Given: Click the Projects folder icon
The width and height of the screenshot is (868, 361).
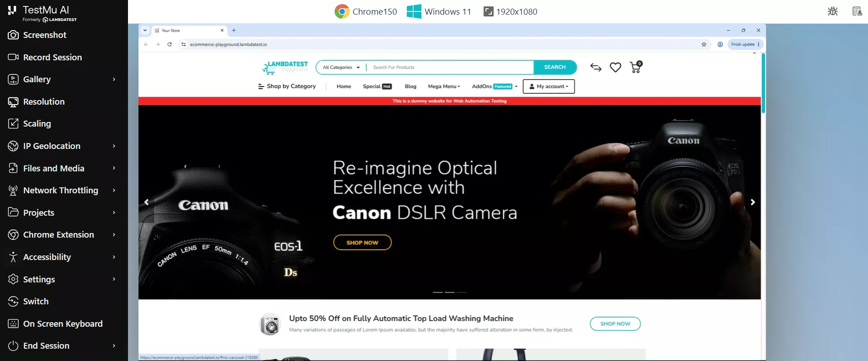Looking at the screenshot, I should pos(13,212).
